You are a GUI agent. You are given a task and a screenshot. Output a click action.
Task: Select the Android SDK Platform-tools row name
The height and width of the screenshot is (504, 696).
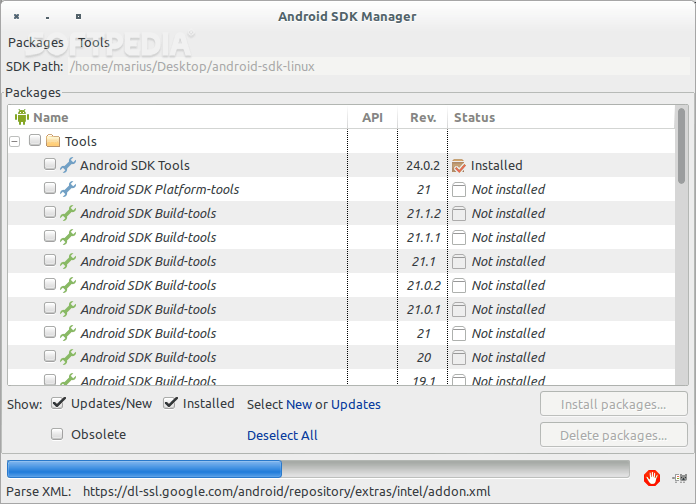[160, 190]
